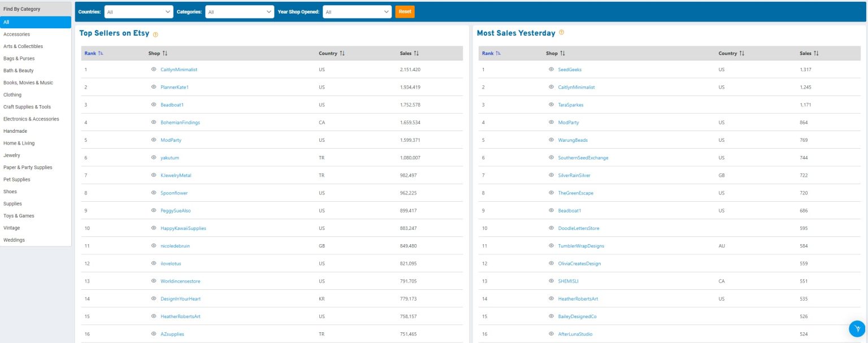This screenshot has height=343, width=868.
Task: Open the Categories dropdown
Action: coord(240,11)
